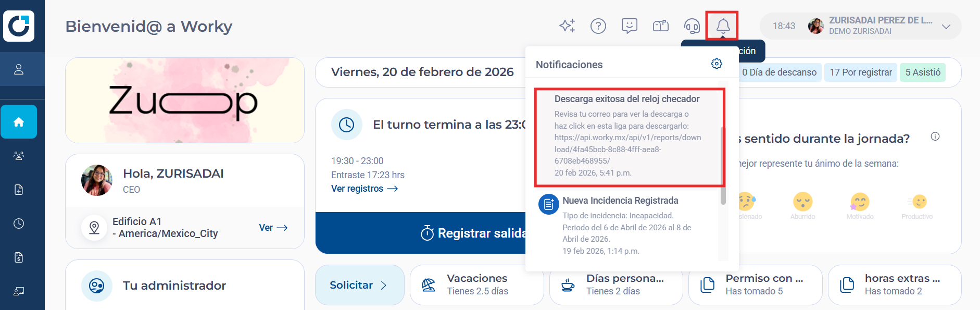Open the training board icon in sidebar
This screenshot has height=310, width=980.
(19, 291)
